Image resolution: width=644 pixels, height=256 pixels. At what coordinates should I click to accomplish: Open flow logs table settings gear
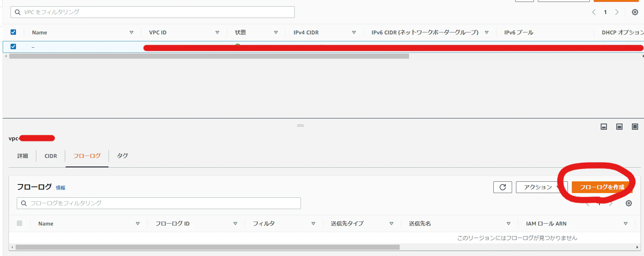[629, 203]
